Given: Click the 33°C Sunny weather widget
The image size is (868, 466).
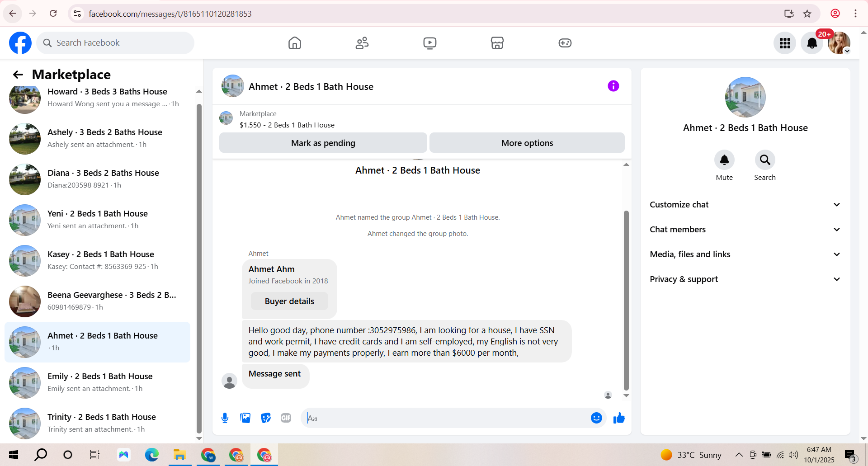Looking at the screenshot, I should click(691, 455).
